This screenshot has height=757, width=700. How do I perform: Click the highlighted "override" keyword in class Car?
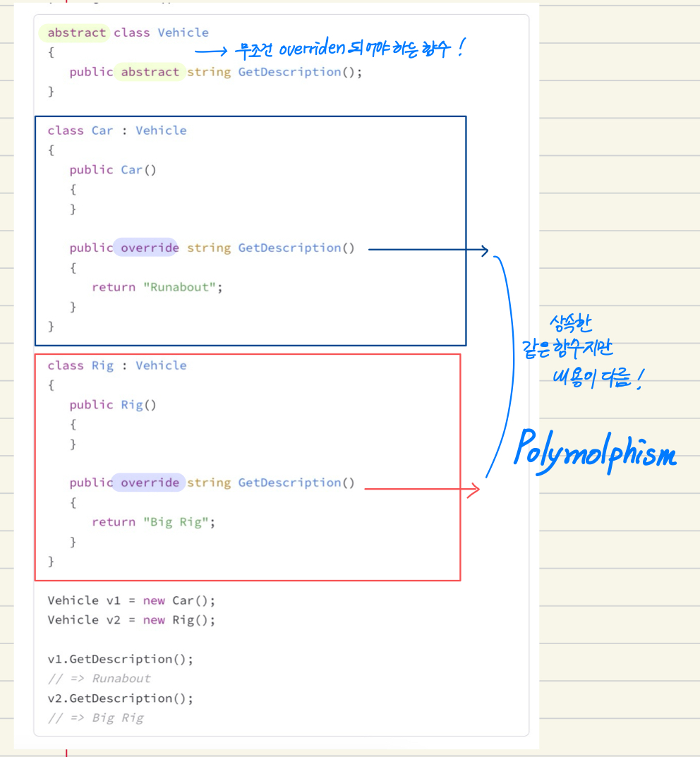click(150, 248)
